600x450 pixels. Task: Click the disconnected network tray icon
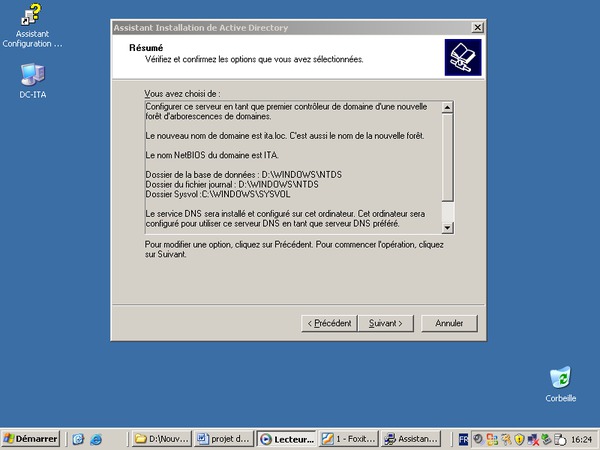533,439
